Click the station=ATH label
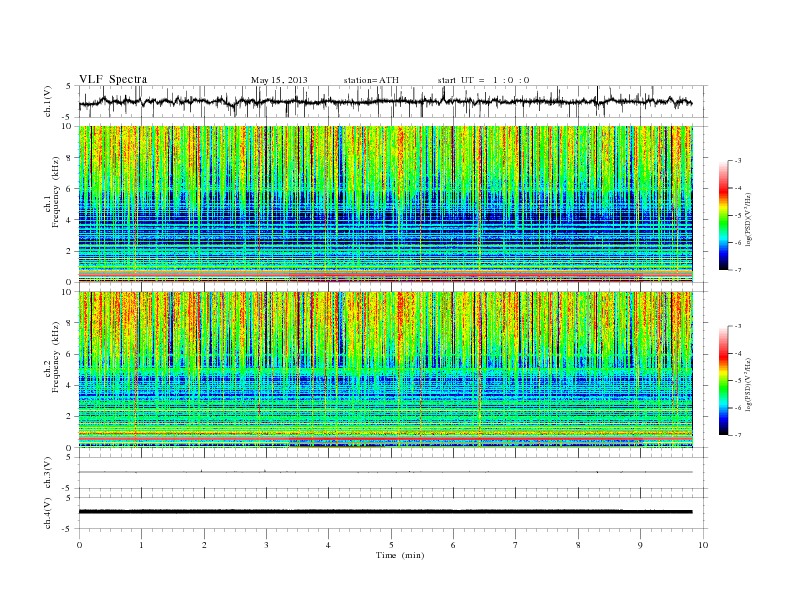The image size is (792, 612). click(x=371, y=80)
